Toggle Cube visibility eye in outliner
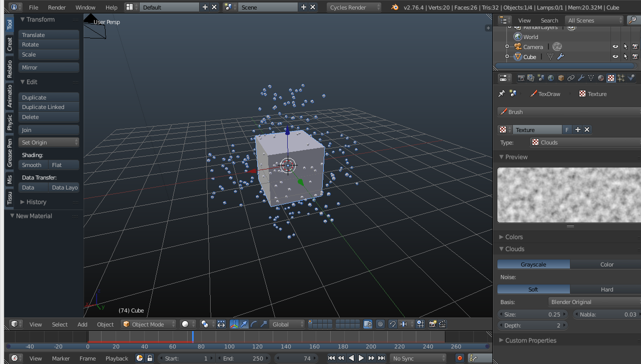 coord(615,56)
